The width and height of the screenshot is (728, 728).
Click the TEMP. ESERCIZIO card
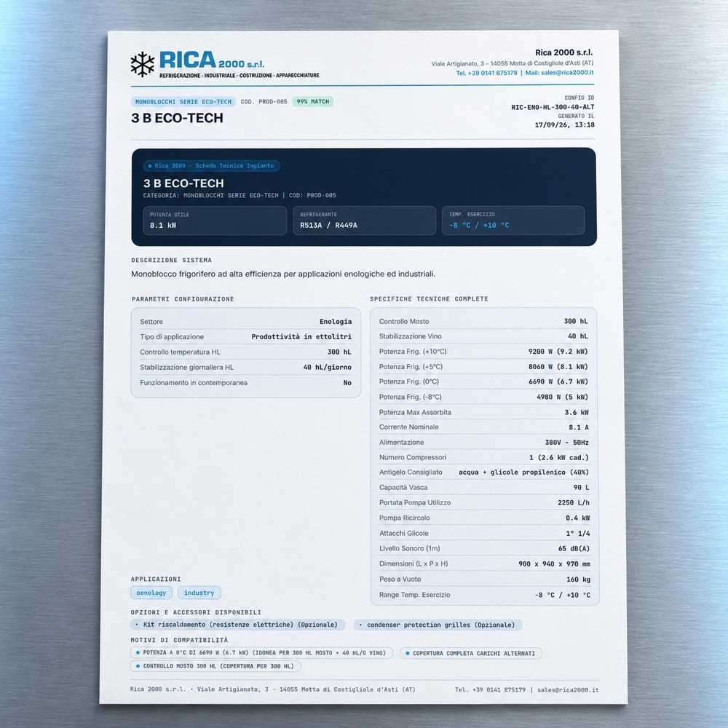coord(513,221)
